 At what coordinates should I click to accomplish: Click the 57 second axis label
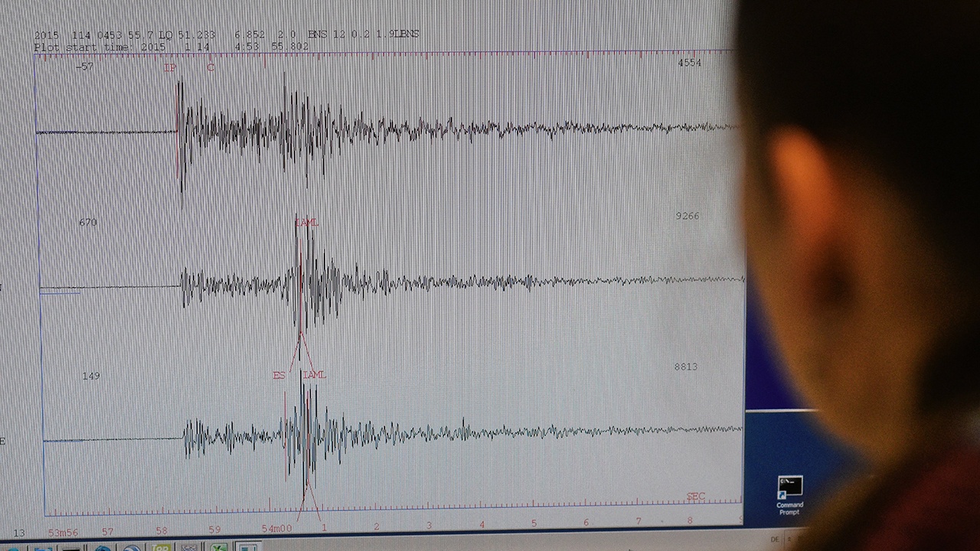click(x=108, y=531)
